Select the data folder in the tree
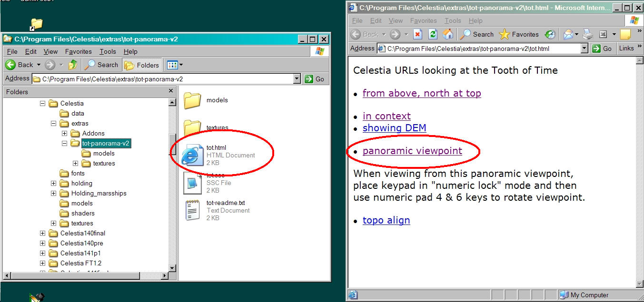 click(72, 113)
